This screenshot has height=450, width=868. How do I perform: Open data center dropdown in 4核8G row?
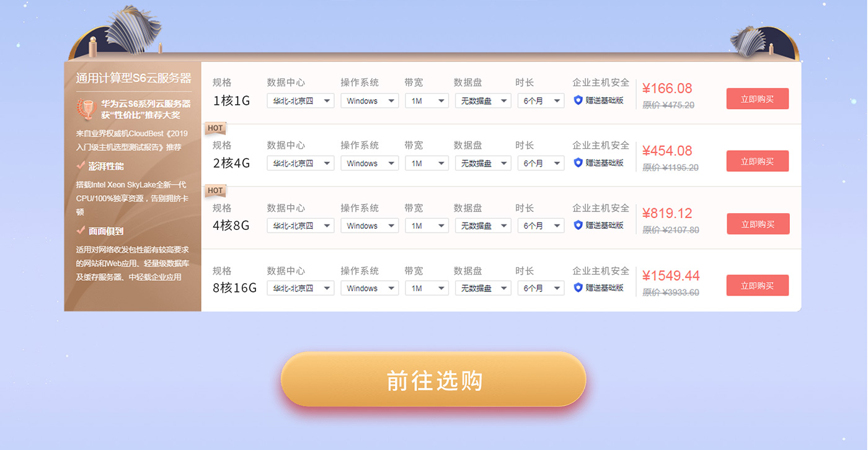301,226
